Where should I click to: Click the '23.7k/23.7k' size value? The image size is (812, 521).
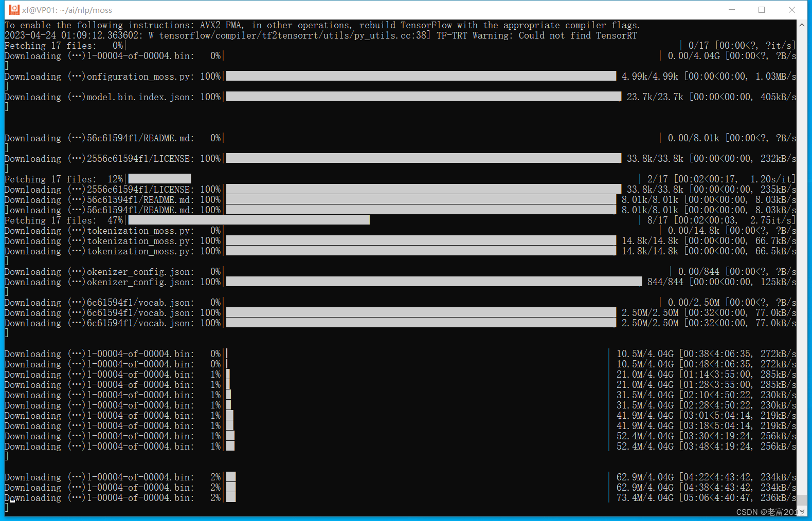click(655, 97)
